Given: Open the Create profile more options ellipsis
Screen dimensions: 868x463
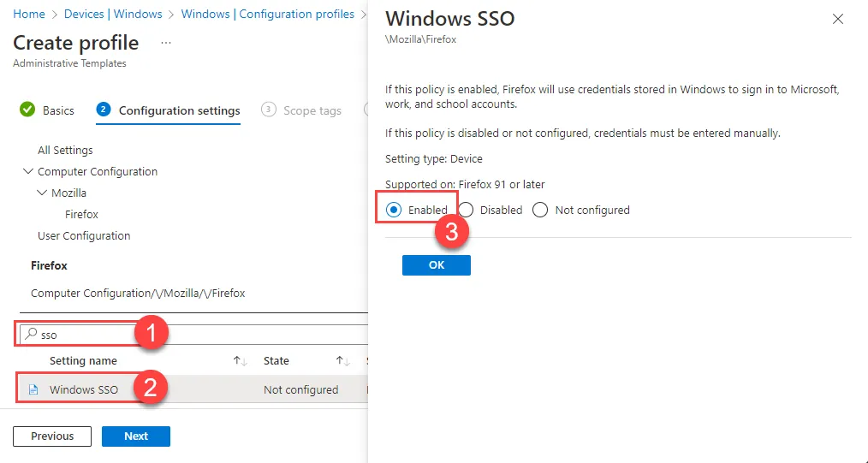Looking at the screenshot, I should (x=166, y=43).
